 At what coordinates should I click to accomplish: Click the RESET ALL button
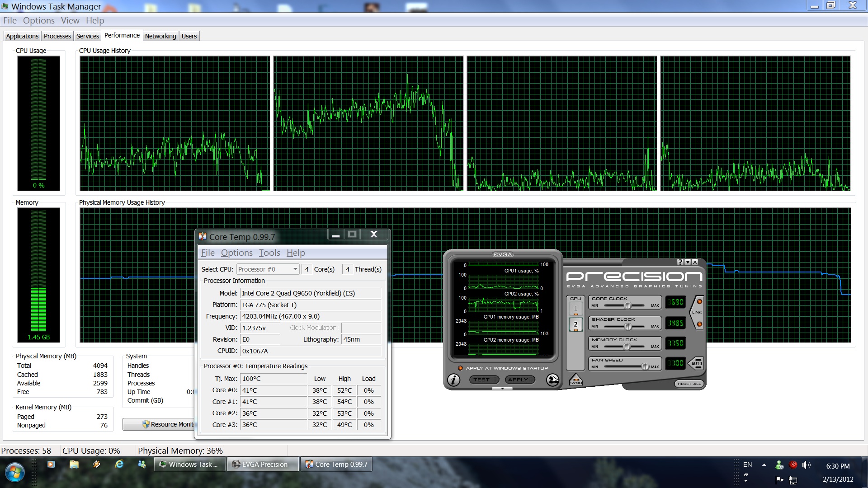tap(689, 384)
